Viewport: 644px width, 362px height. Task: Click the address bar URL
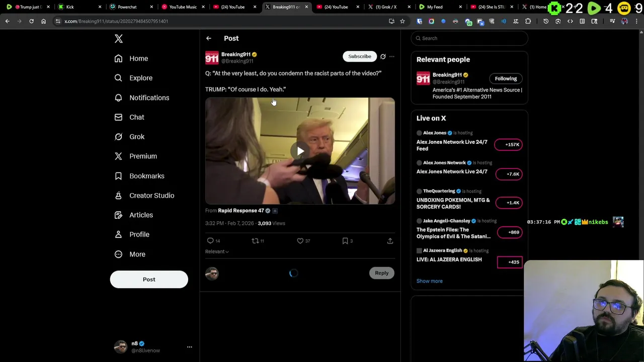pyautogui.click(x=116, y=21)
